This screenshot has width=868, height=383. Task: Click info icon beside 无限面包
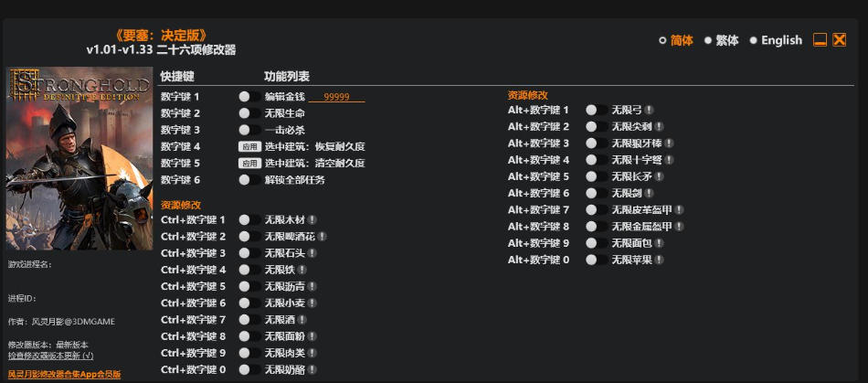point(659,243)
